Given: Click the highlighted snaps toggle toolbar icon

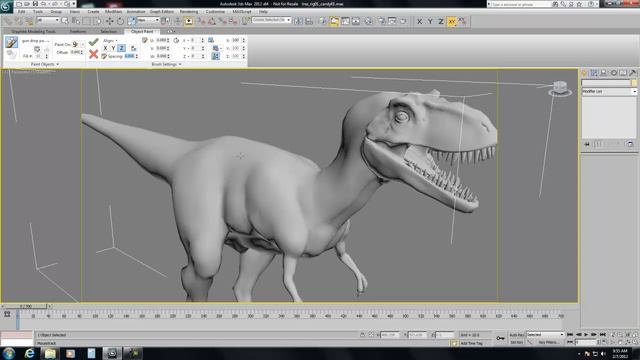Looking at the screenshot, I should pyautogui.click(x=189, y=21).
